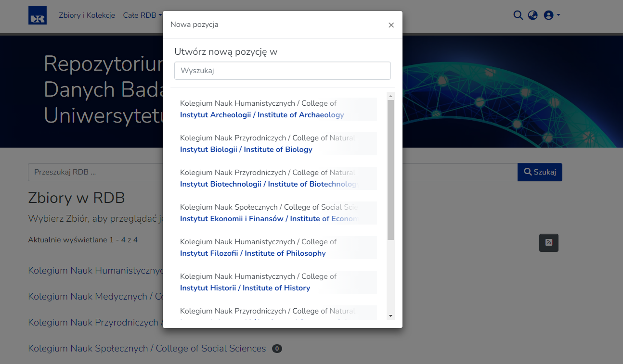The image size is (623, 364).
Task: Select Instytut Archeologii collection
Action: click(x=262, y=115)
